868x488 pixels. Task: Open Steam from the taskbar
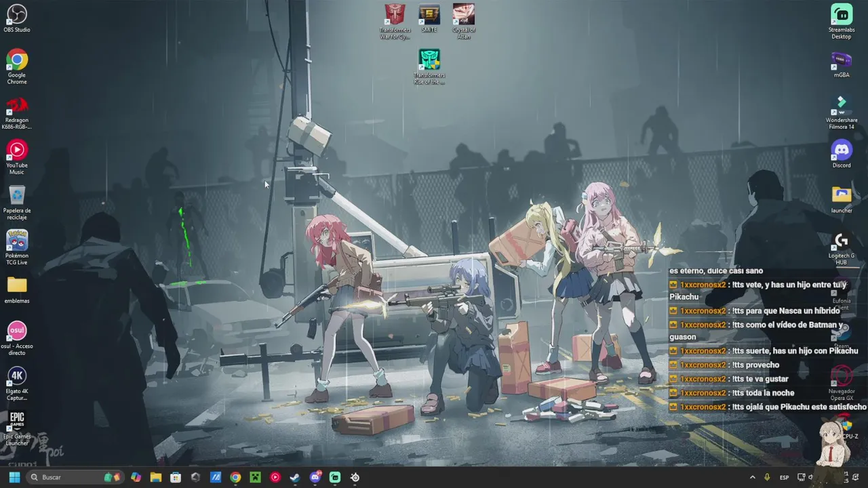pyautogui.click(x=295, y=477)
